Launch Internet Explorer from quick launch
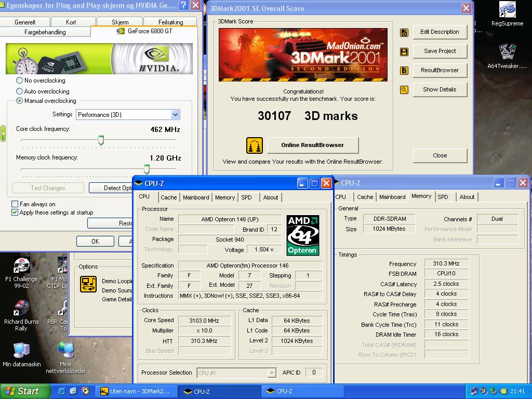532x399 pixels. (62, 391)
